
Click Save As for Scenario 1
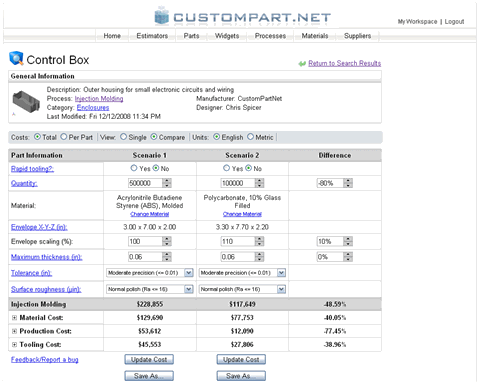click(149, 376)
